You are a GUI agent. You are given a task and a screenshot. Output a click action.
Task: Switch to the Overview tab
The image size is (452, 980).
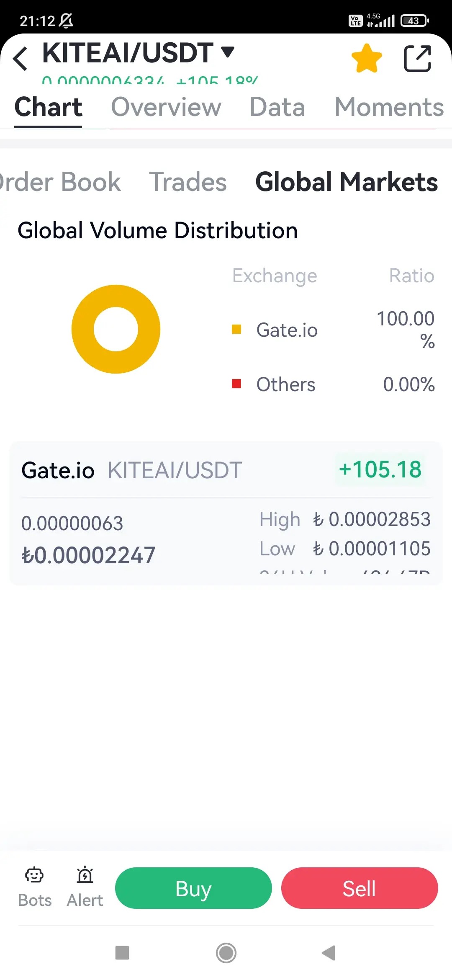point(166,107)
